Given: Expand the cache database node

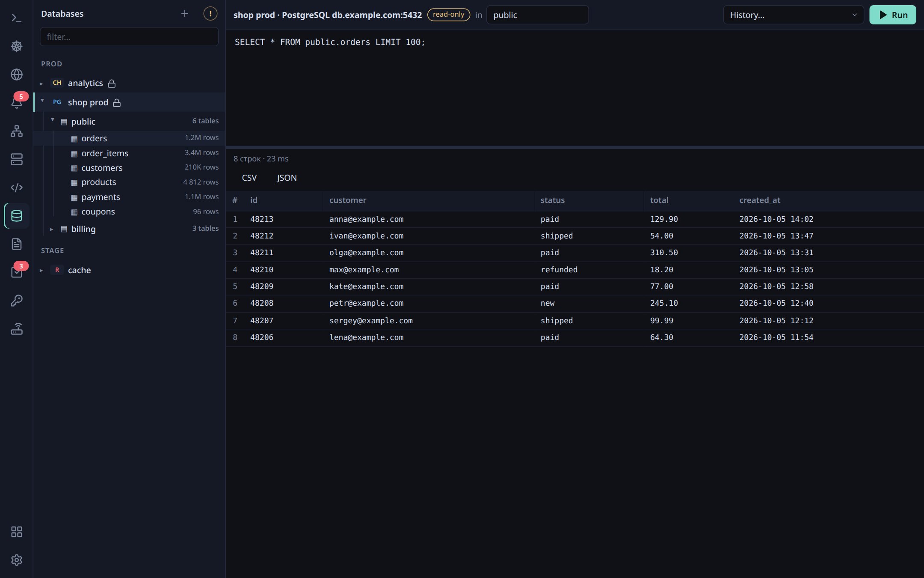Looking at the screenshot, I should coord(41,271).
